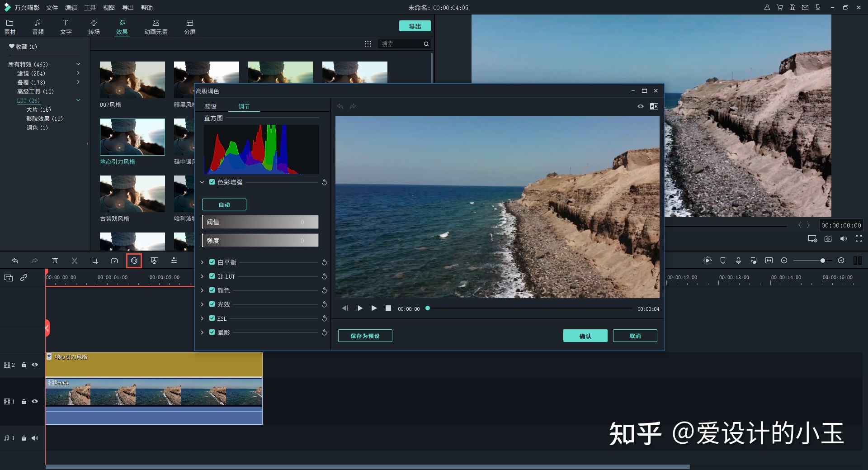Take a snapshot with the camera icon
Viewport: 868px width, 470px height.
pos(828,239)
